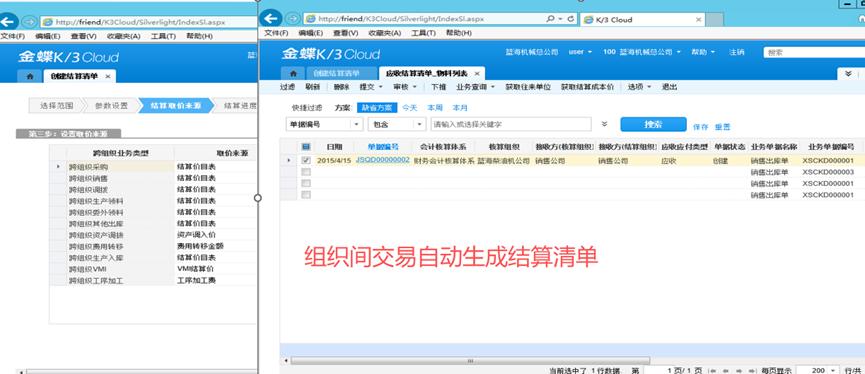Open document link JSQD00000002

(383, 160)
